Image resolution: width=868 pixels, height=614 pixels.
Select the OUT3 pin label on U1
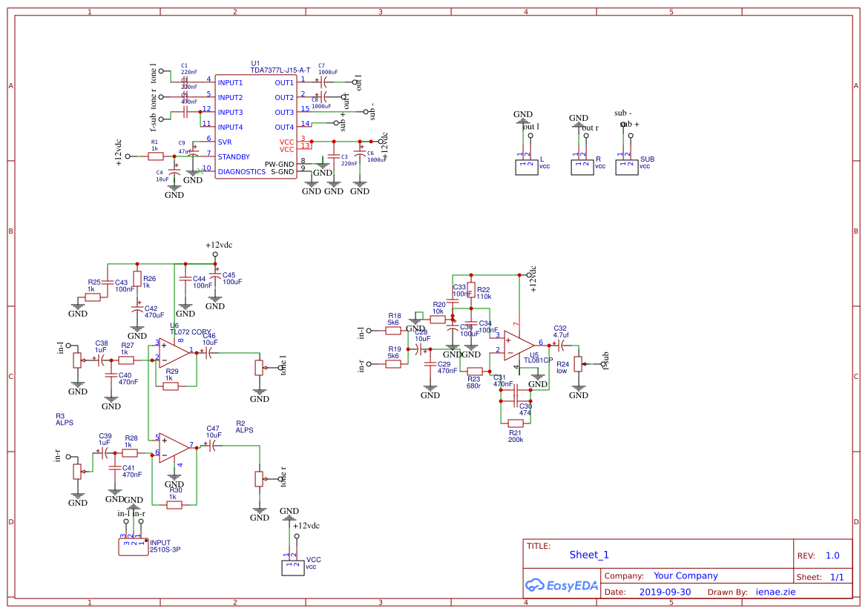284,112
